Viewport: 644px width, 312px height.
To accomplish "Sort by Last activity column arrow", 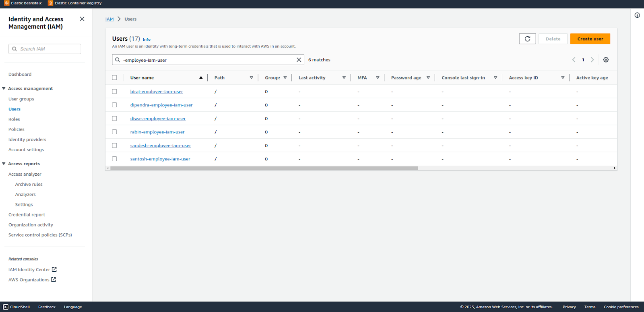I will tap(344, 77).
